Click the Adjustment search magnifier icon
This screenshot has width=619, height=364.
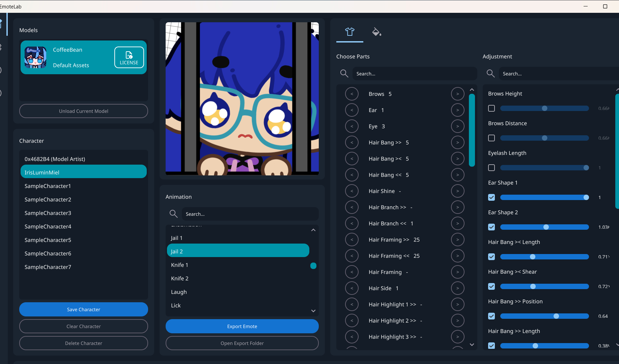[490, 74]
